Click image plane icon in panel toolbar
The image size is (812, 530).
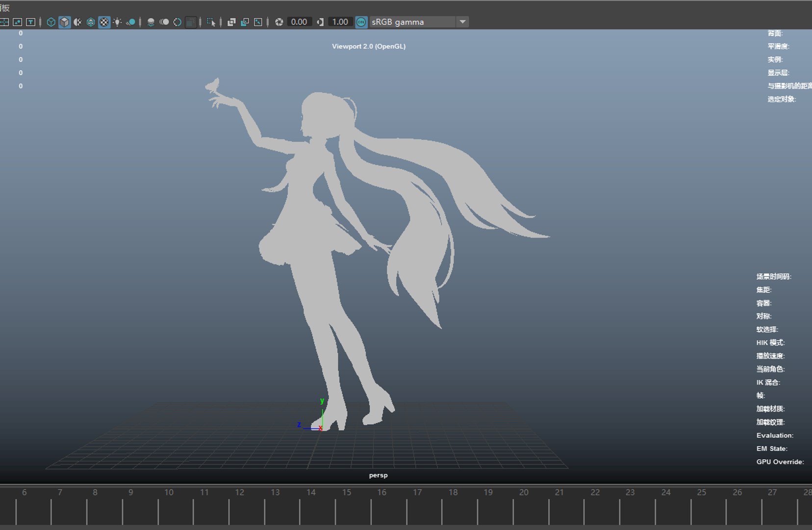coord(18,22)
